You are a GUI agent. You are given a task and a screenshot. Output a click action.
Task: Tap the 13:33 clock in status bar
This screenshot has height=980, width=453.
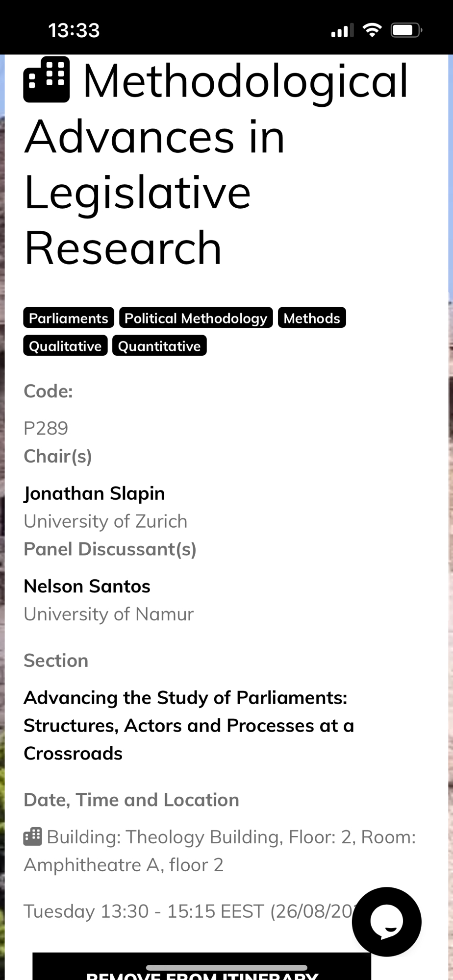[74, 30]
